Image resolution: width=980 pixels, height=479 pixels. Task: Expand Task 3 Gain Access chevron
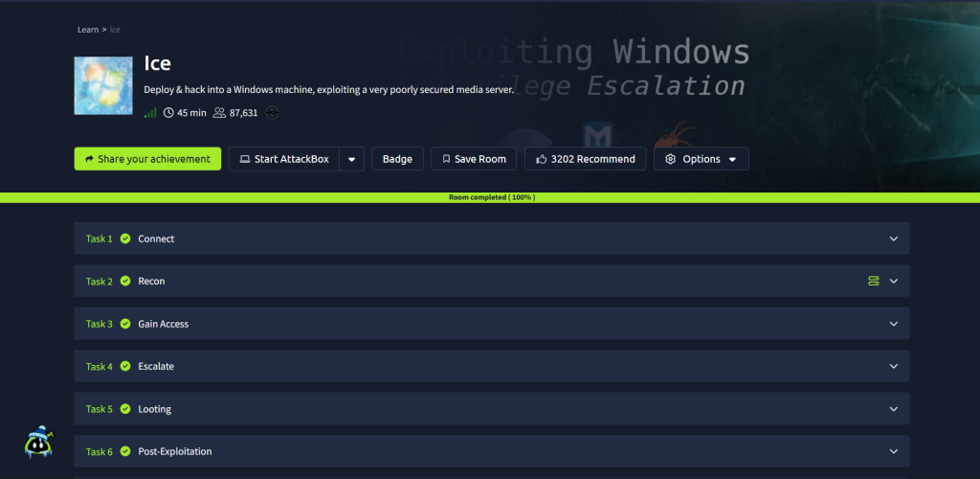[893, 324]
